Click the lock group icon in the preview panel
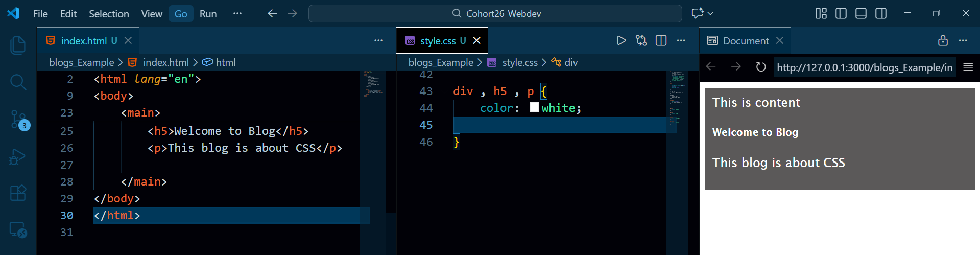This screenshot has height=255, width=980. [x=943, y=40]
